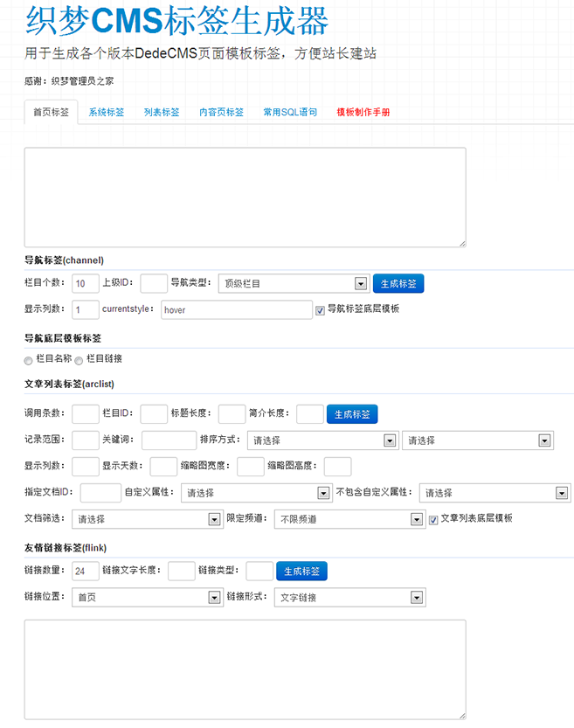Open the 链接位置 dropdown showing 首页
The height and width of the screenshot is (728, 574).
[146, 597]
